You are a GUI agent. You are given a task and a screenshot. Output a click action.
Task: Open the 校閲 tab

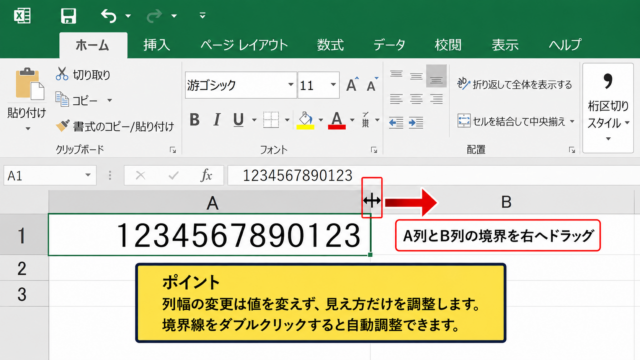pyautogui.click(x=448, y=44)
